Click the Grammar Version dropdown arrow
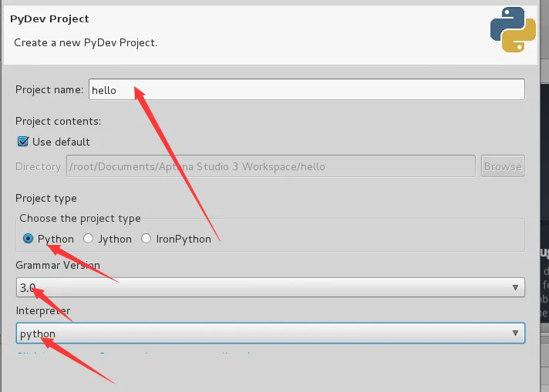Image resolution: width=549 pixels, height=392 pixels. coord(515,288)
